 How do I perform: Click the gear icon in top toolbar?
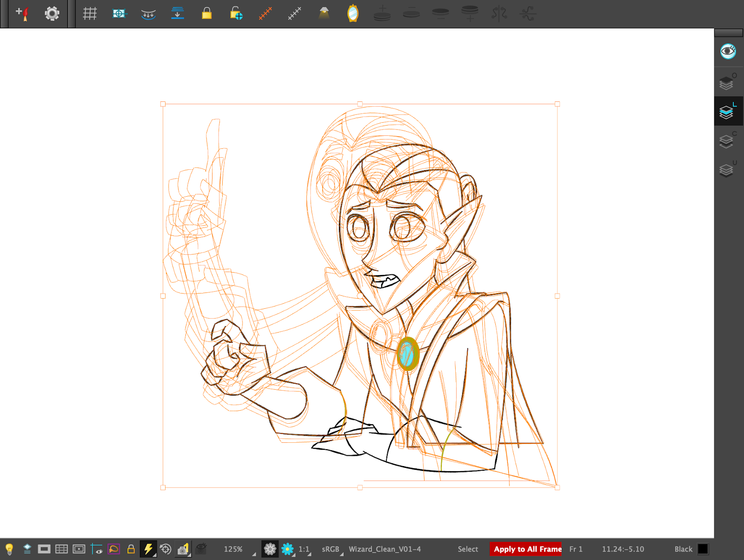(x=52, y=13)
